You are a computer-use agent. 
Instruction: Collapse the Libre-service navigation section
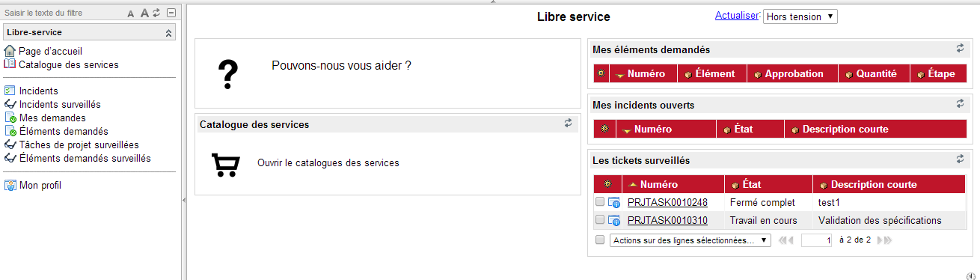tap(168, 33)
